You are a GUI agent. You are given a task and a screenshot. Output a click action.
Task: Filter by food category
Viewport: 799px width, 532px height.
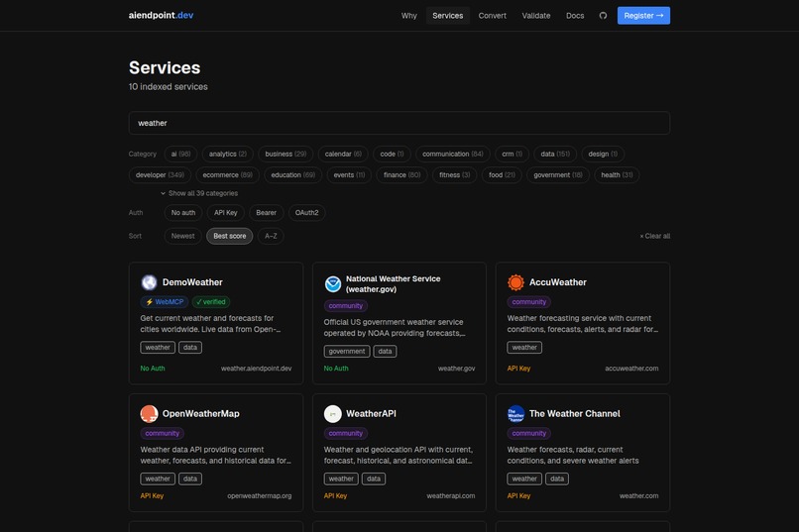[502, 174]
